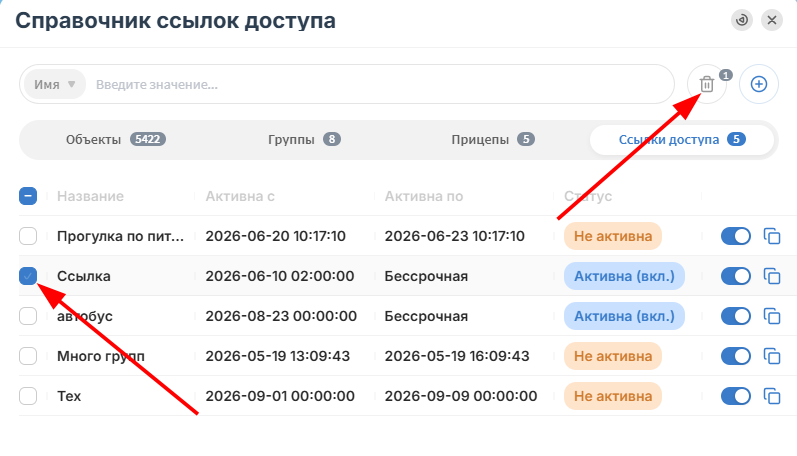This screenshot has width=797, height=456.
Task: Toggle switch for Много групп row
Action: click(x=735, y=356)
